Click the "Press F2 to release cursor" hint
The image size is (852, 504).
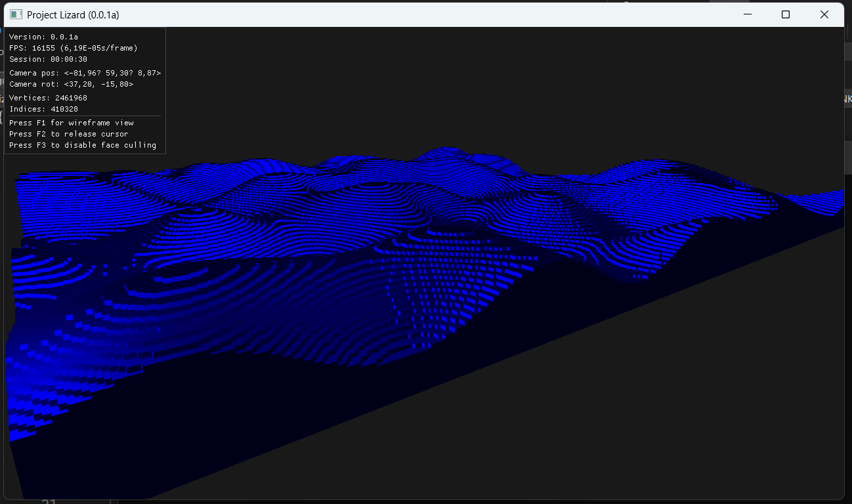pos(68,134)
